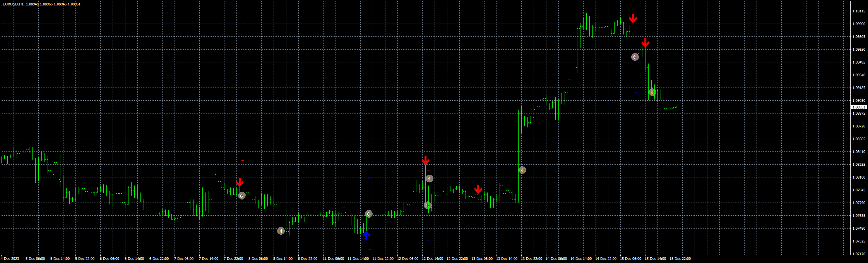The width and height of the screenshot is (868, 263).
Task: Select the blue up arrow buy signal
Action: click(x=366, y=236)
